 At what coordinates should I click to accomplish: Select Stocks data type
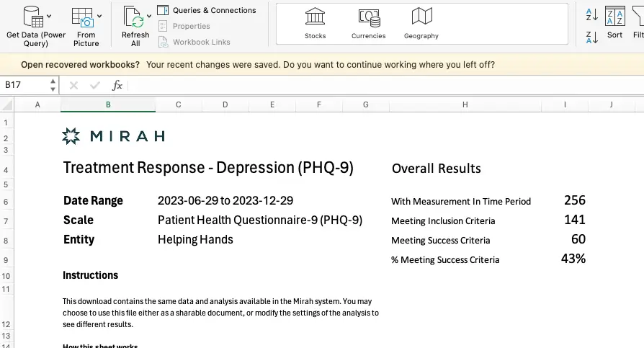pos(315,24)
